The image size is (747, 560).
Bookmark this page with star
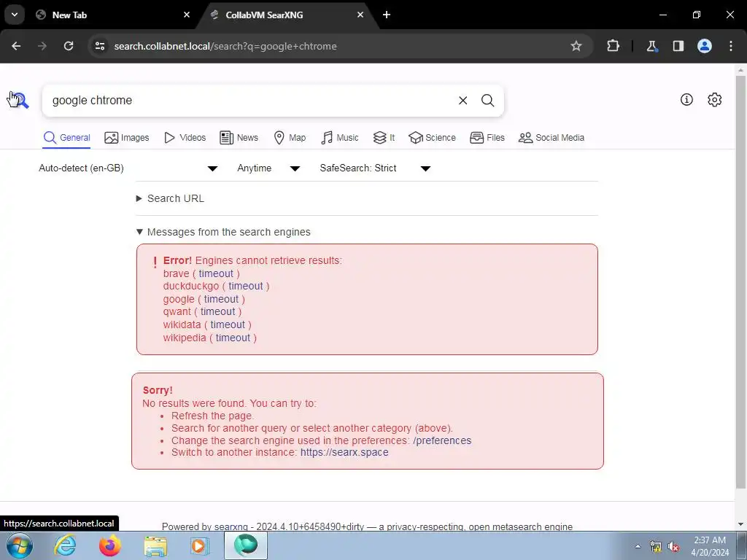coord(576,46)
